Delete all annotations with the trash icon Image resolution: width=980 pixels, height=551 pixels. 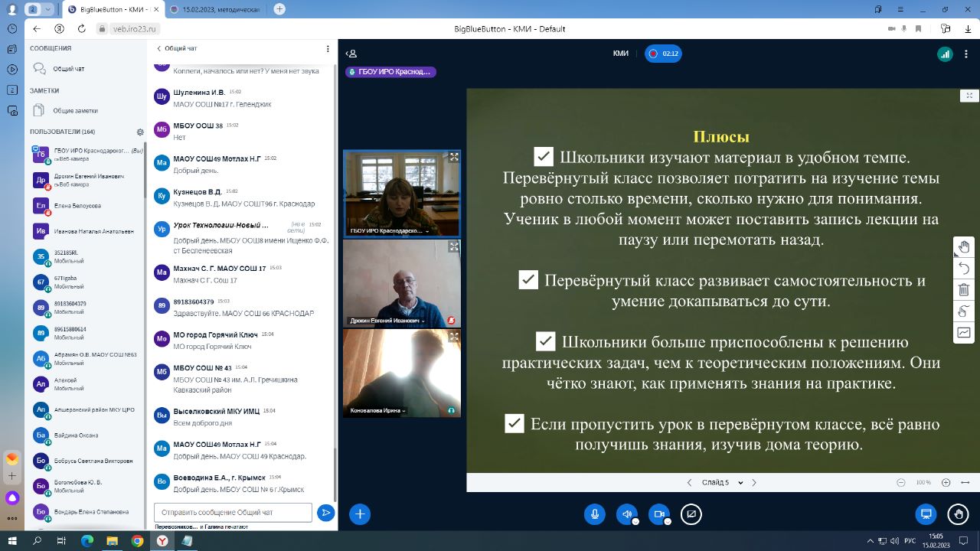click(964, 289)
